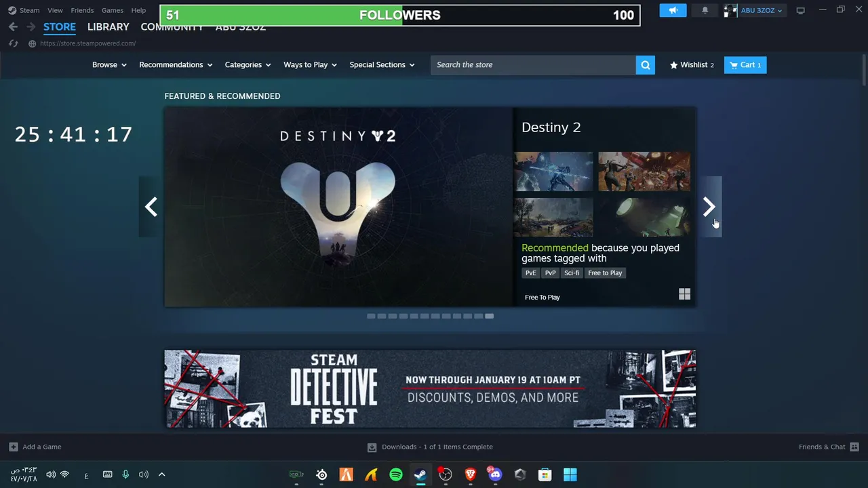Show the next featured game
The height and width of the screenshot is (488, 868).
coord(709,207)
